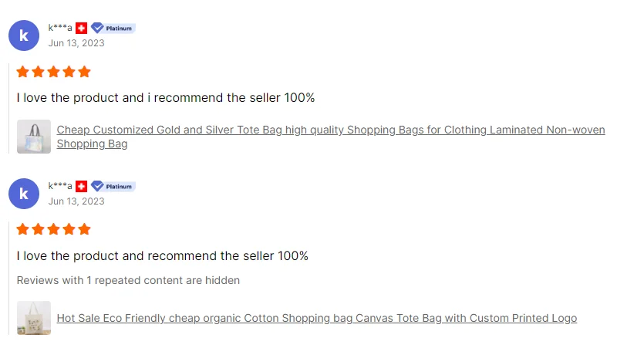Image resolution: width=644 pixels, height=355 pixels.
Task: Click the first reviewer's blue "k" avatar
Action: [24, 35]
